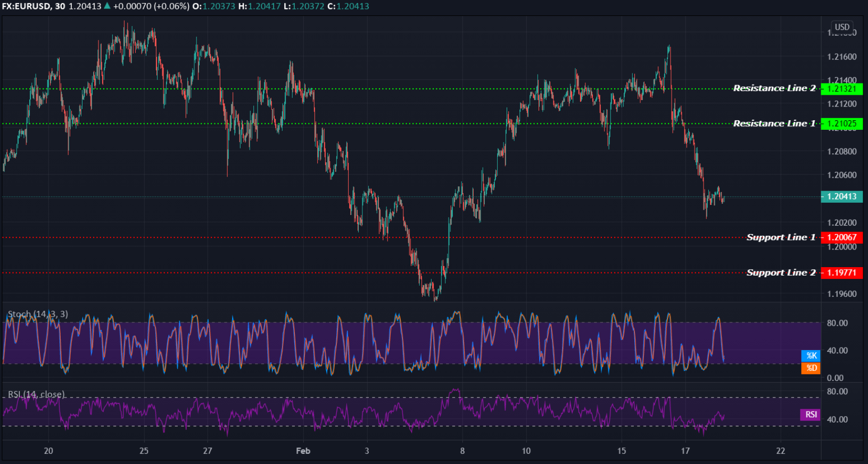Open the RSI (14, close) indicator legend
The image size is (868, 464).
(x=36, y=394)
